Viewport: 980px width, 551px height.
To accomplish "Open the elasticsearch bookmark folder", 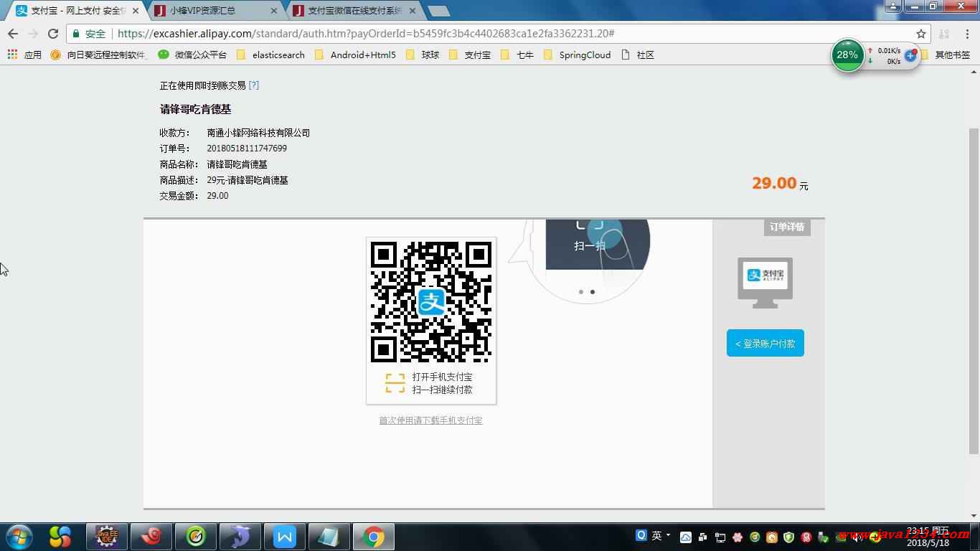I will 270,55.
